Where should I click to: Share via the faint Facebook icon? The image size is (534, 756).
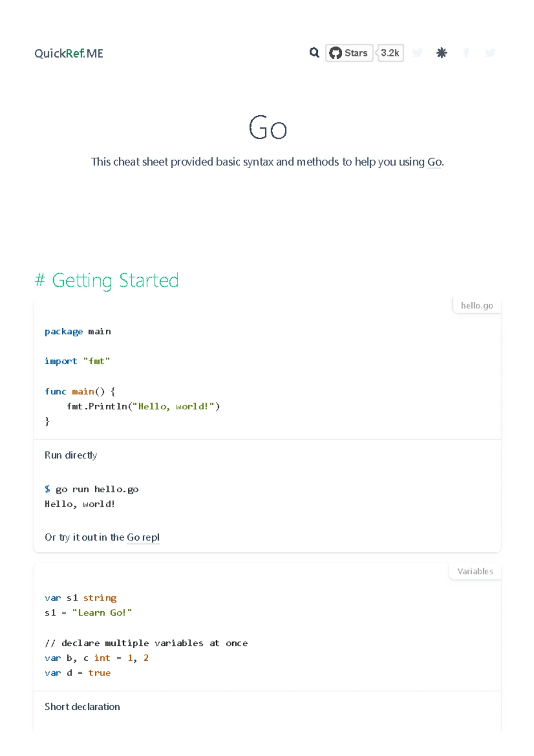coord(466,53)
